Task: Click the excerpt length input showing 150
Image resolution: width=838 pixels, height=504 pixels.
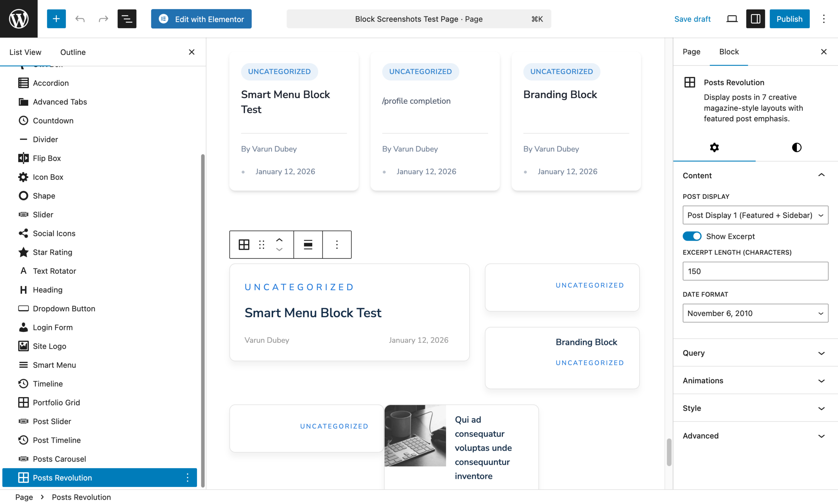Action: 755,271
